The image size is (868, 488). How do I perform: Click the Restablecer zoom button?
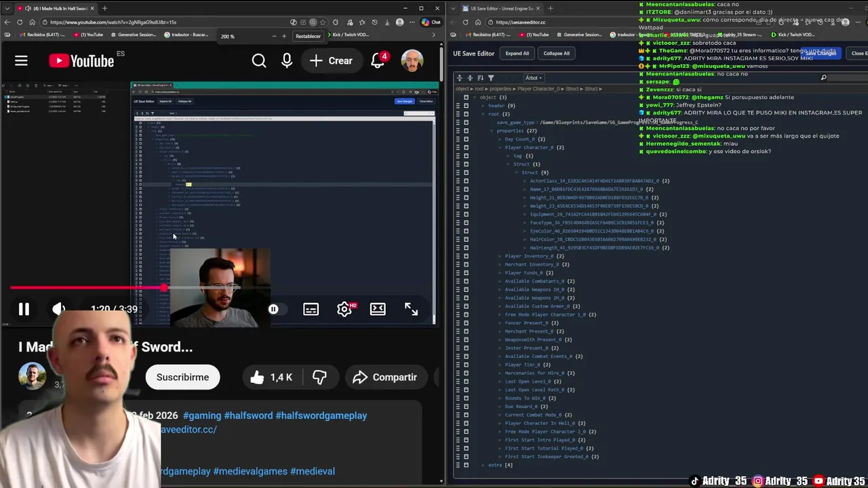[308, 36]
